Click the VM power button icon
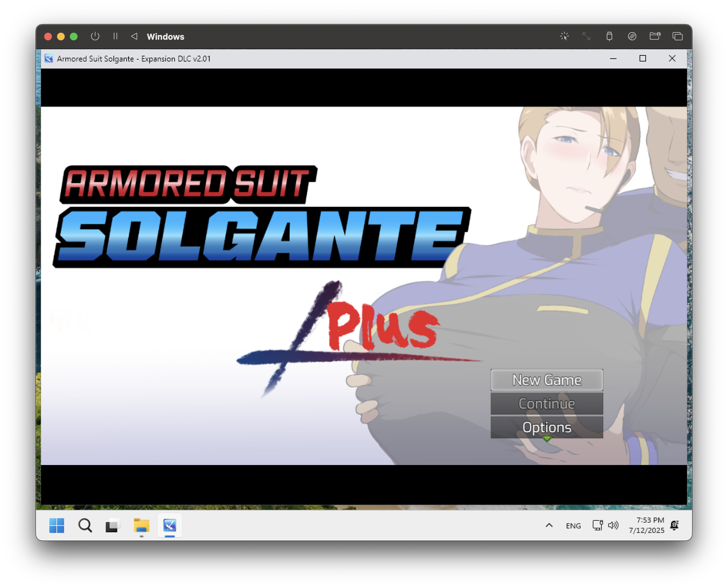 pos(95,36)
